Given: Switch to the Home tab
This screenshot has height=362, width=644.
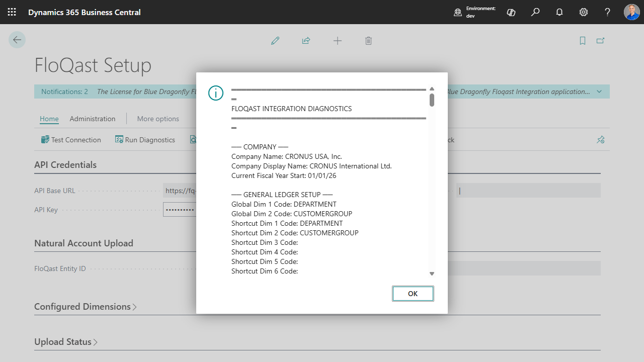Looking at the screenshot, I should click(49, 119).
